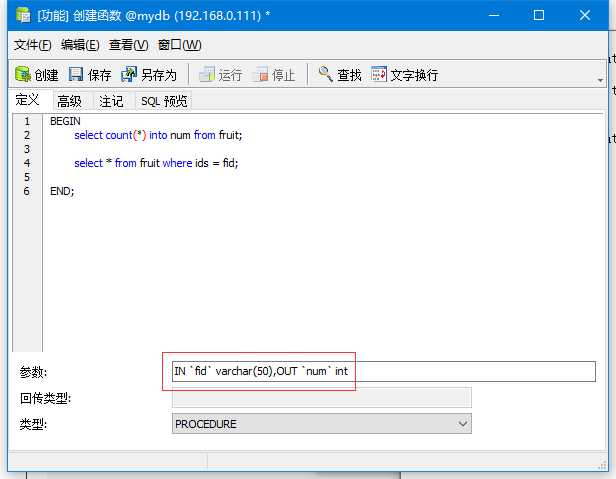
Task: Click the 停止 (Stop) toolbar icon
Action: (260, 74)
